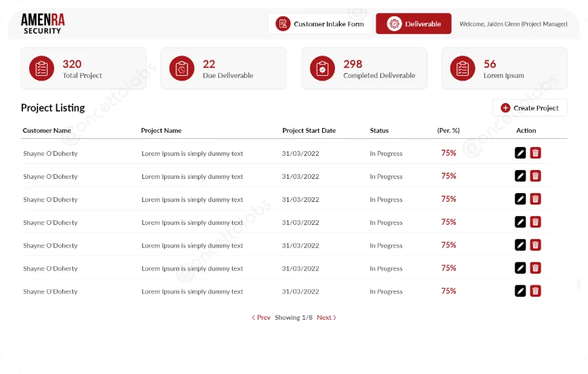This screenshot has height=374, width=588.
Task: Edit the fifth project row via pencil icon
Action: [520, 245]
